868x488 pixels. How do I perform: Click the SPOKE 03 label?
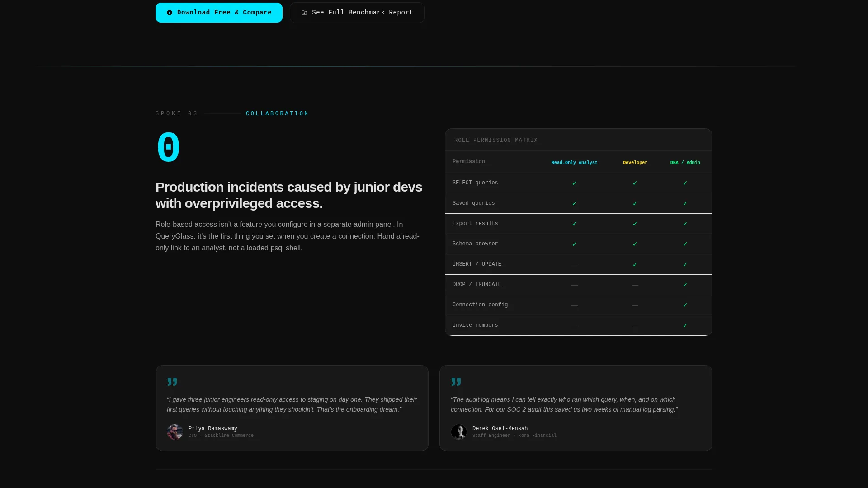[176, 114]
